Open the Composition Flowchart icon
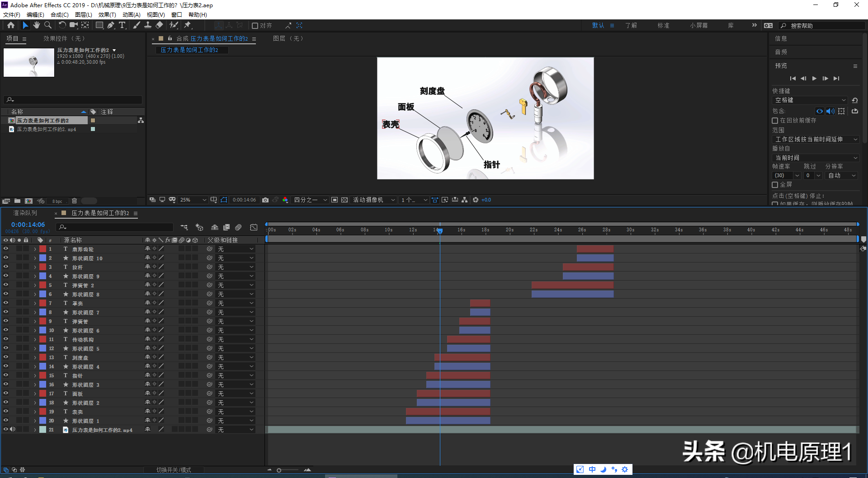 464,200
